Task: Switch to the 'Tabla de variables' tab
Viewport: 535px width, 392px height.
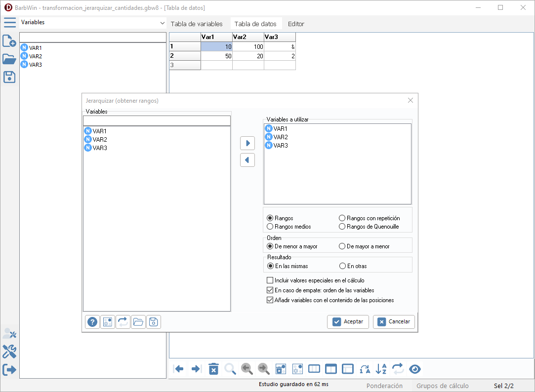Action: [x=197, y=24]
